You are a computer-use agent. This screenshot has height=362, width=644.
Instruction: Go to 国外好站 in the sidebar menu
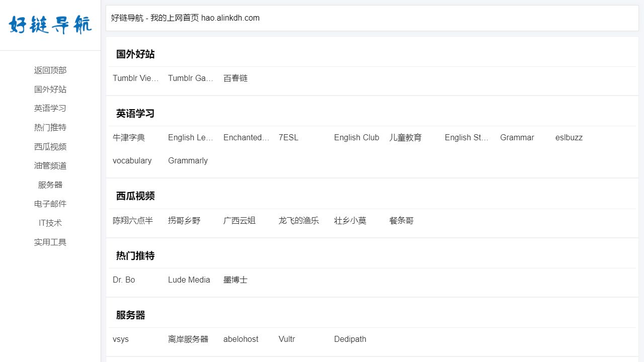click(x=50, y=89)
